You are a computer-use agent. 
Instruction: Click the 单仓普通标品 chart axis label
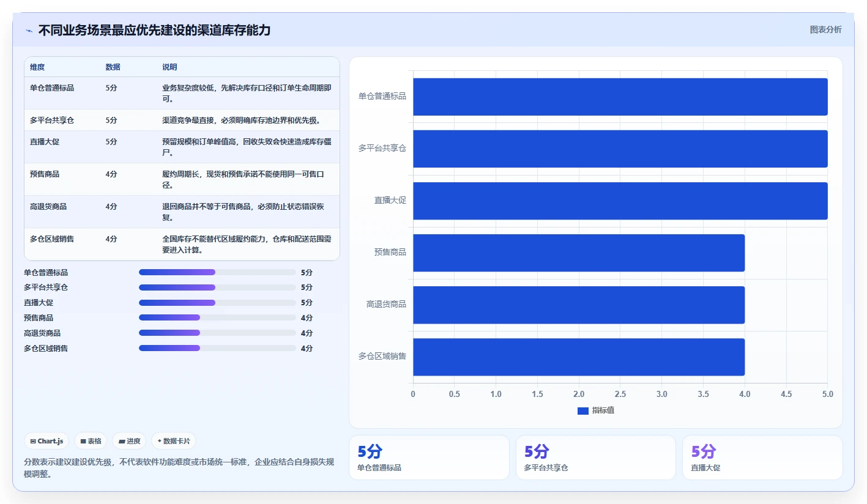(382, 97)
